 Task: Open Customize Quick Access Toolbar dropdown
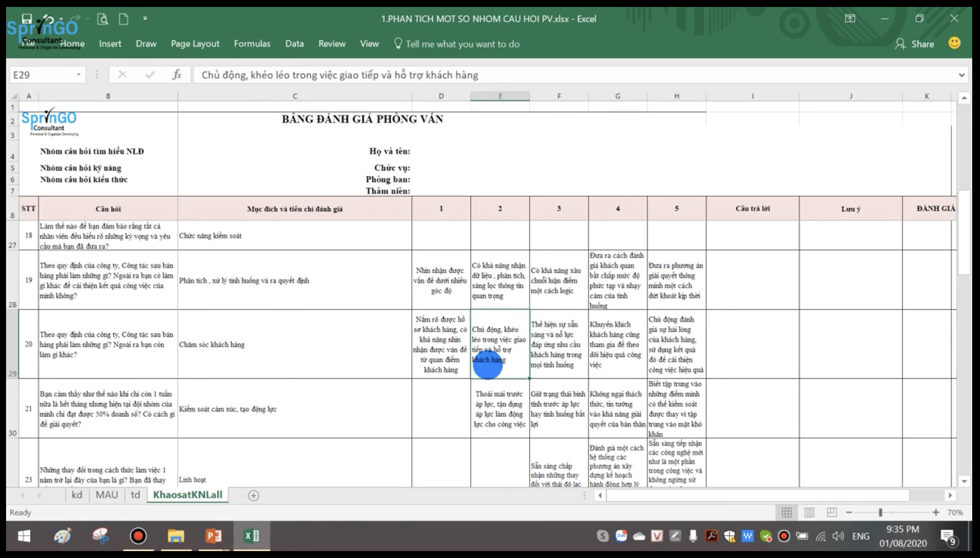click(x=145, y=19)
